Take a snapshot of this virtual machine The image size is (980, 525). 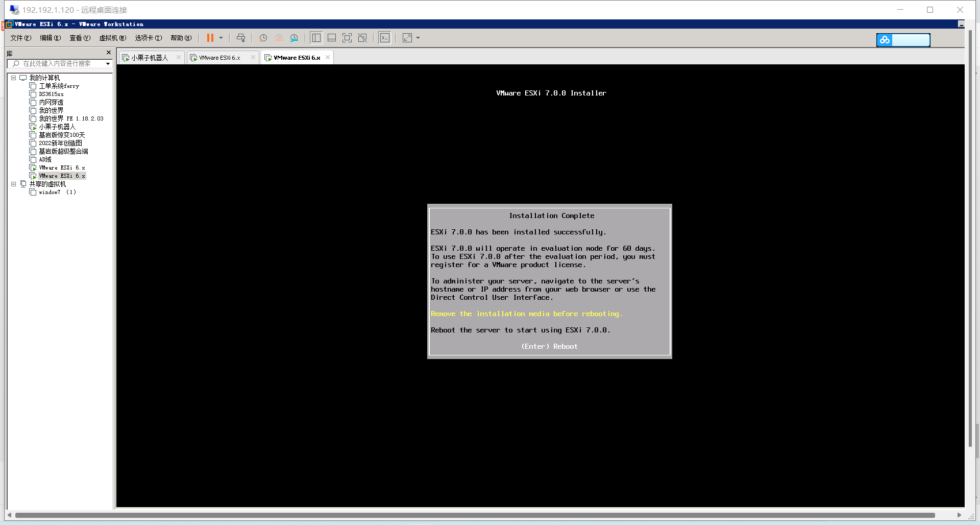(263, 38)
